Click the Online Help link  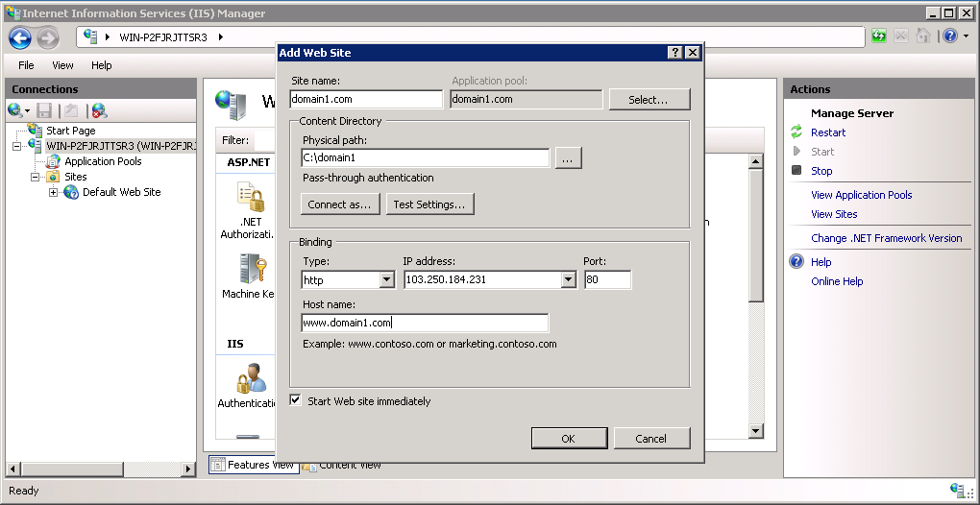[837, 281]
